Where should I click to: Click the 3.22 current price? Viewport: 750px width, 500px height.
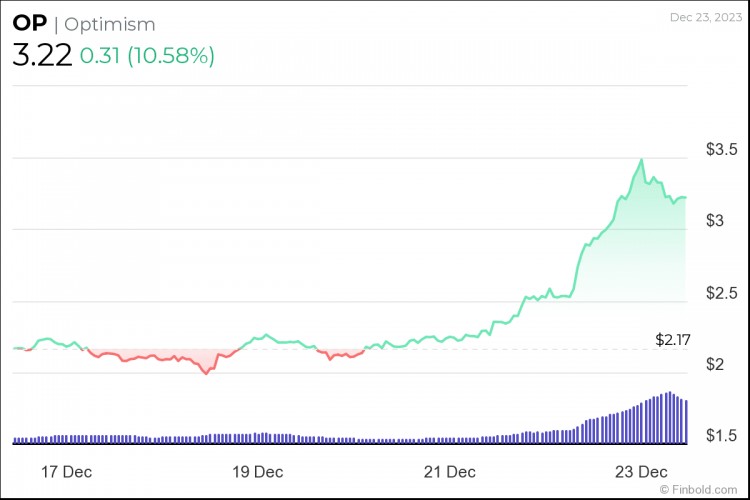[x=42, y=55]
